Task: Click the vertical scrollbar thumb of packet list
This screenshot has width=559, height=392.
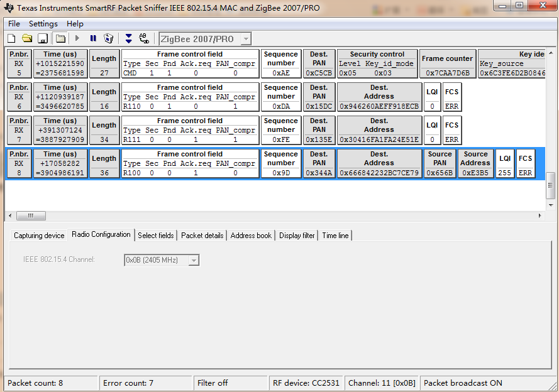Action: click(x=550, y=185)
